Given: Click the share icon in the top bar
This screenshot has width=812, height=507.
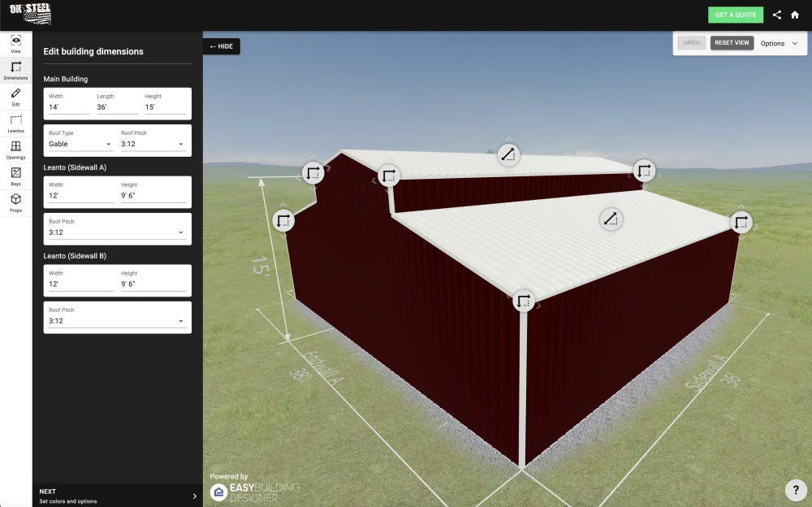Looking at the screenshot, I should point(776,15).
